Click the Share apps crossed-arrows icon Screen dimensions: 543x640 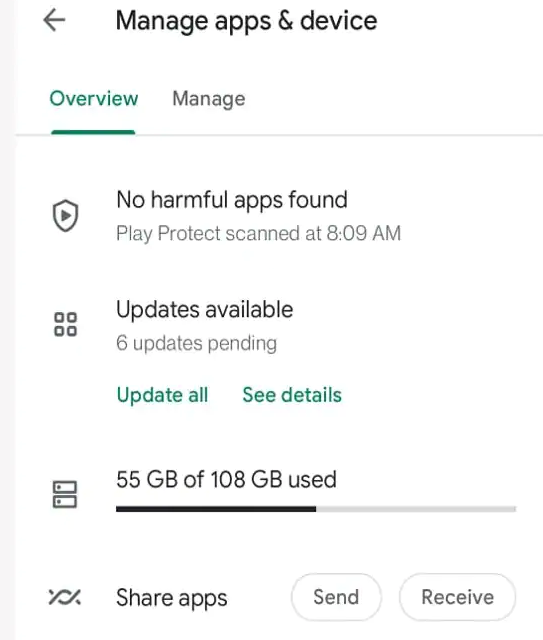pyautogui.click(x=65, y=597)
